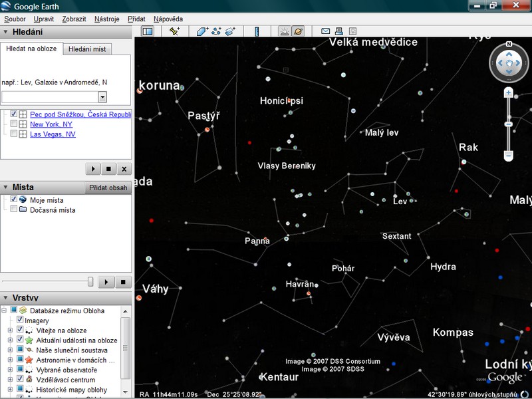Toggle Vítejte na obloze layer checkbox
The image size is (532, 399).
click(x=20, y=329)
